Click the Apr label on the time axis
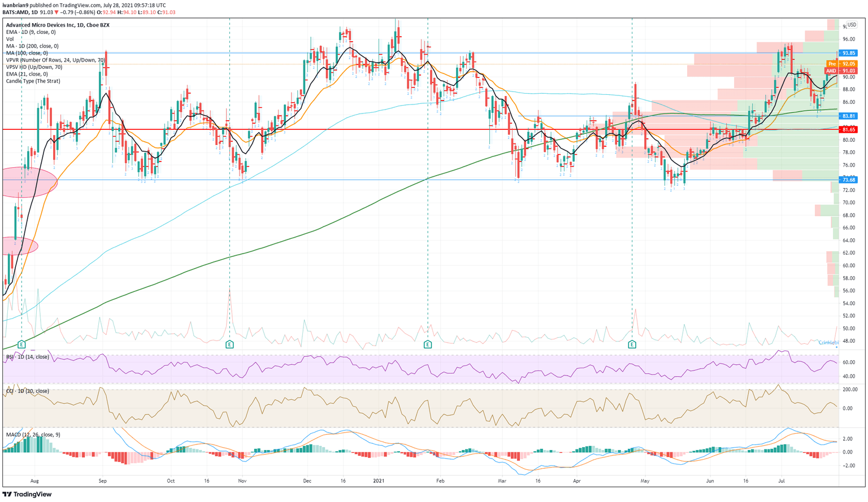868x502 pixels. (577, 481)
